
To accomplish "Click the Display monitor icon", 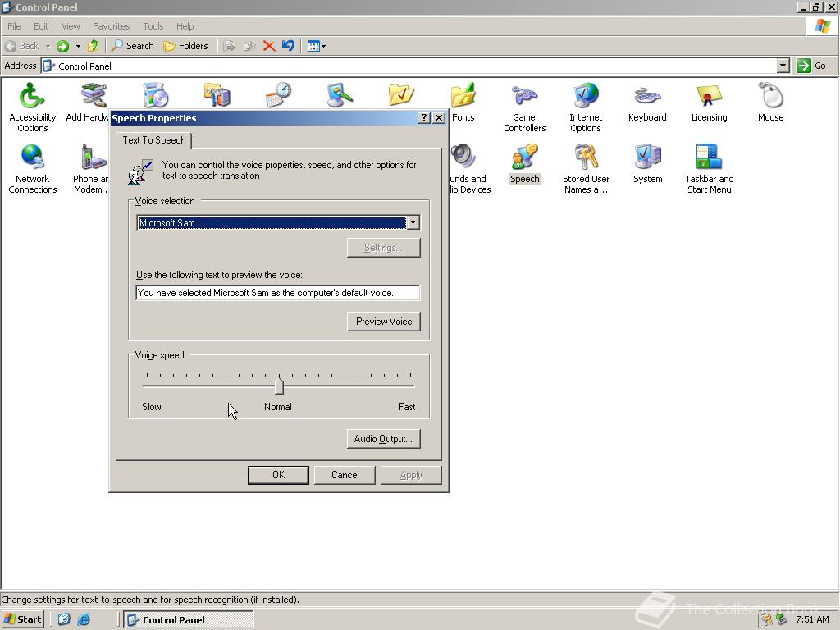I will [x=340, y=95].
